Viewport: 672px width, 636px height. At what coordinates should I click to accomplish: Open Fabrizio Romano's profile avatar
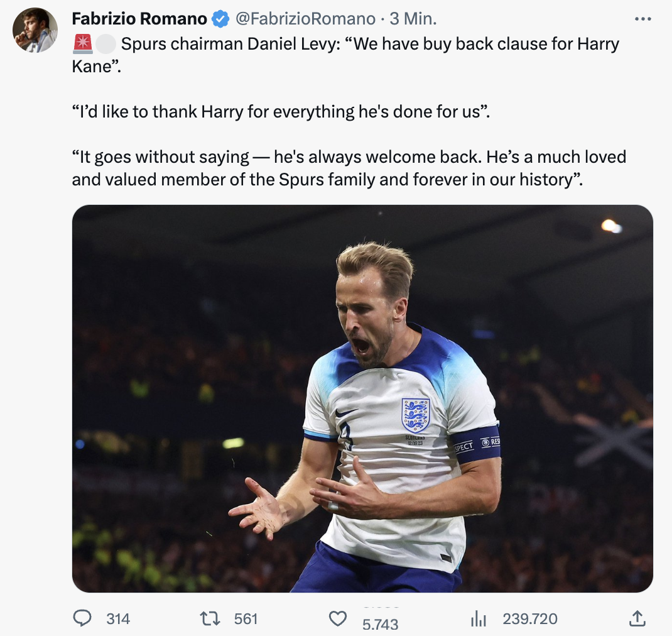point(35,31)
